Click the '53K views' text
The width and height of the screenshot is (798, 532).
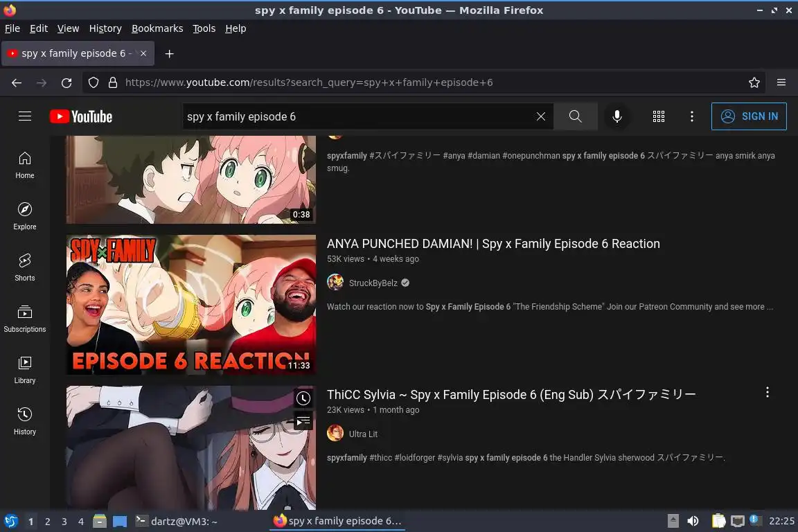coord(346,258)
